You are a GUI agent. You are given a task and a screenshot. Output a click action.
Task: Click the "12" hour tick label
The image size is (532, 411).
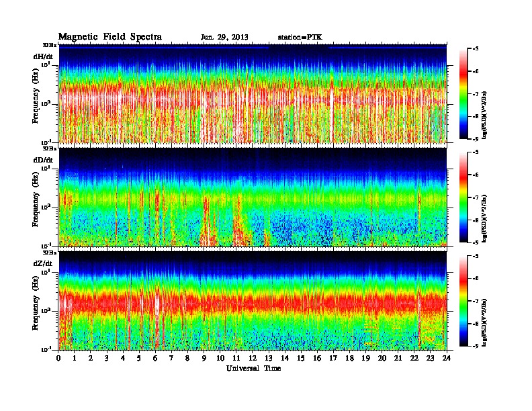coord(253,358)
